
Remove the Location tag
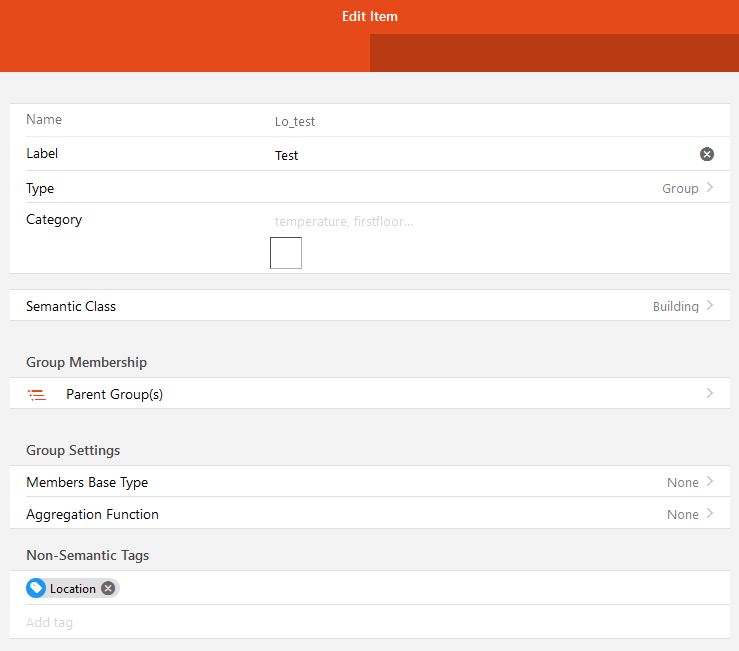[x=108, y=588]
